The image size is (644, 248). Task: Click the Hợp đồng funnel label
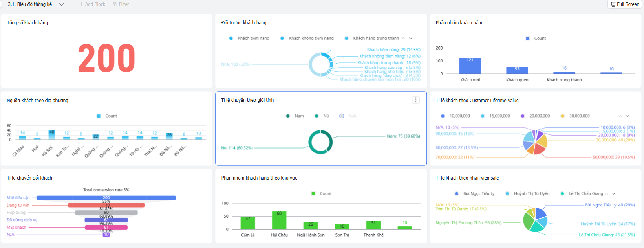coord(16,213)
